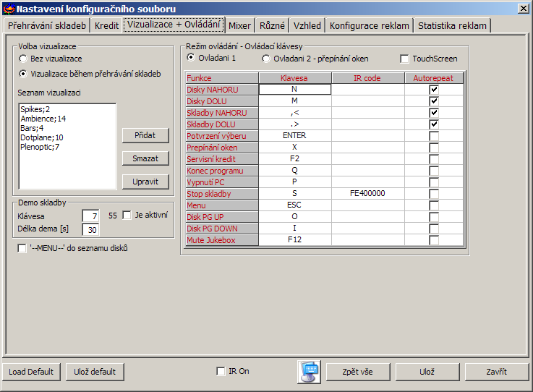Go to the Vzhled tab
This screenshot has height=392, width=533.
(x=307, y=25)
